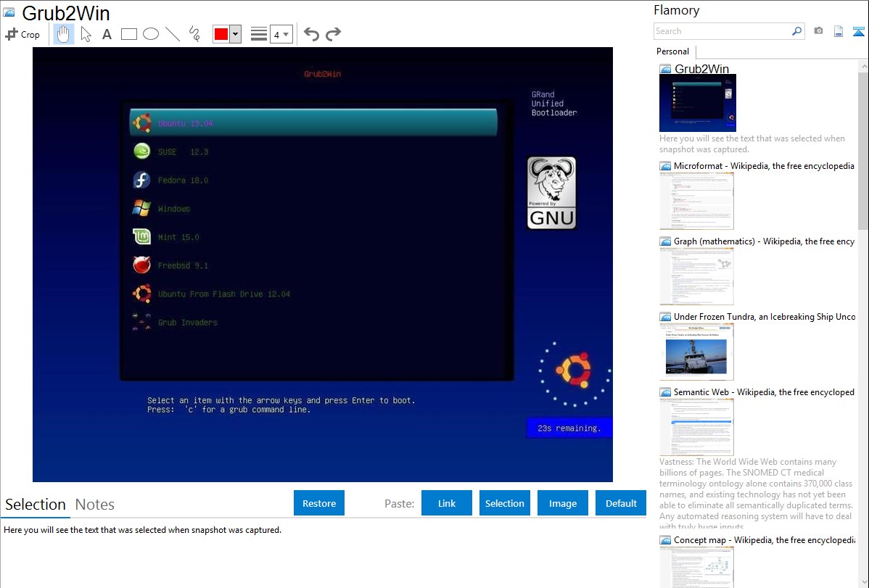Screen dimensions: 869x588
Task: Paste as Link
Action: click(447, 503)
